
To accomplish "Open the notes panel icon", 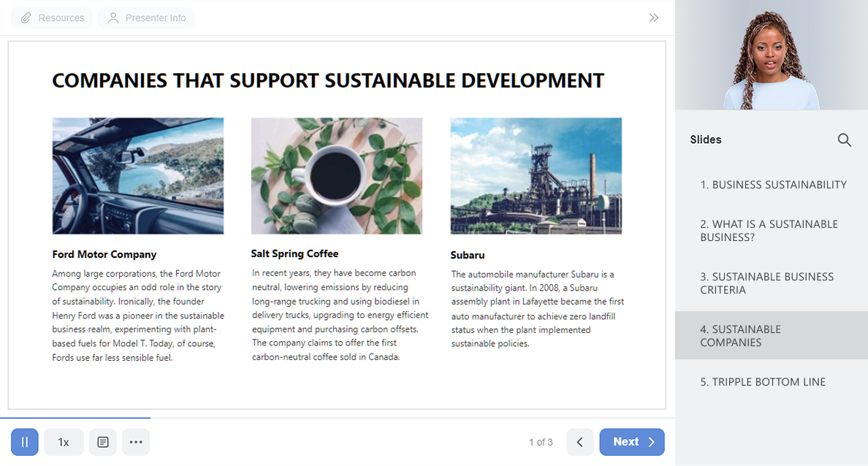I will (x=103, y=442).
